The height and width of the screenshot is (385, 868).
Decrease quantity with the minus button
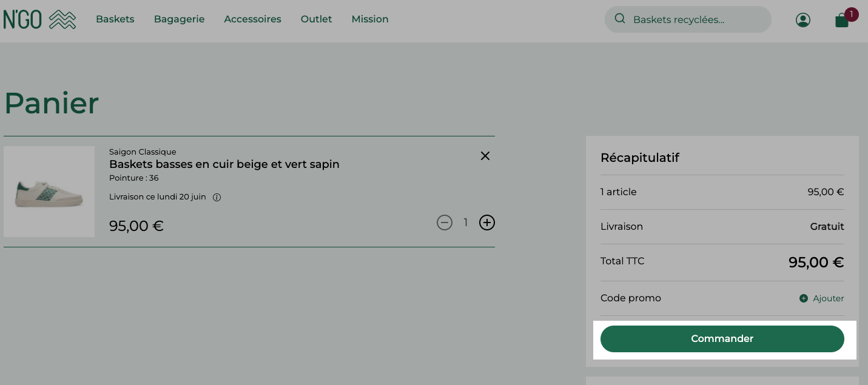[x=445, y=223]
